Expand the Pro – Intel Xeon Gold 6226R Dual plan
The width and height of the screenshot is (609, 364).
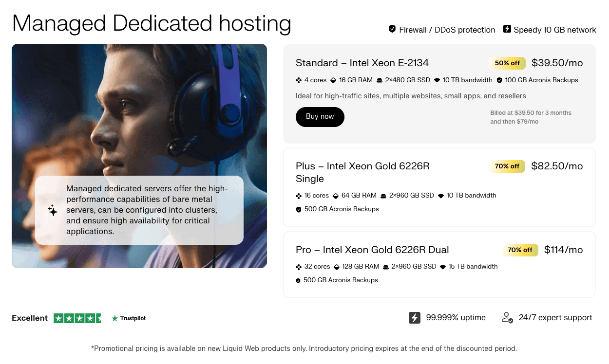click(372, 250)
